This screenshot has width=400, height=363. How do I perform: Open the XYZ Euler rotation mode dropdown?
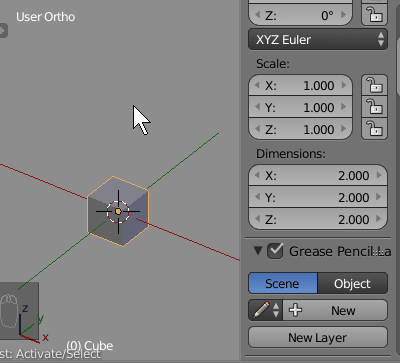pyautogui.click(x=318, y=40)
